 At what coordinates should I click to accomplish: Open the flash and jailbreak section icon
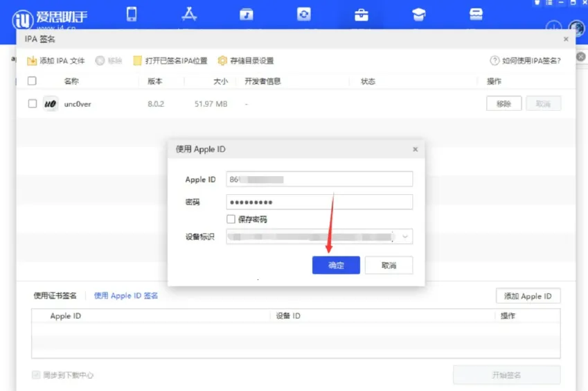304,15
